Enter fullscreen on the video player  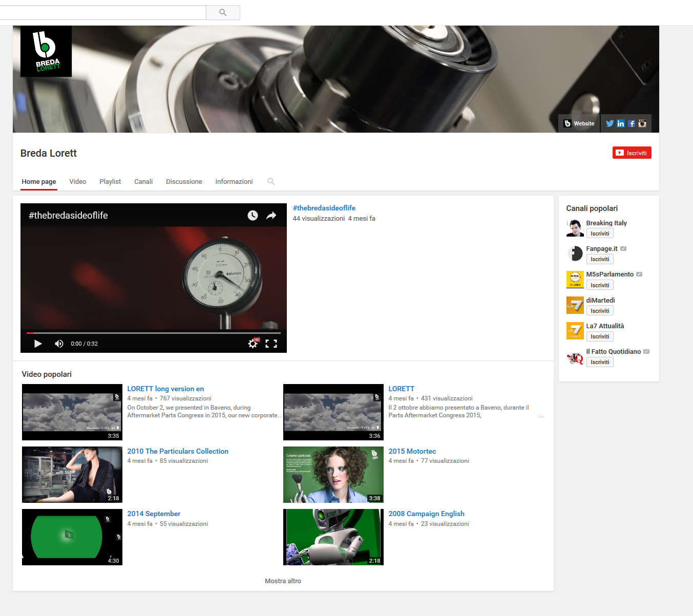click(271, 344)
